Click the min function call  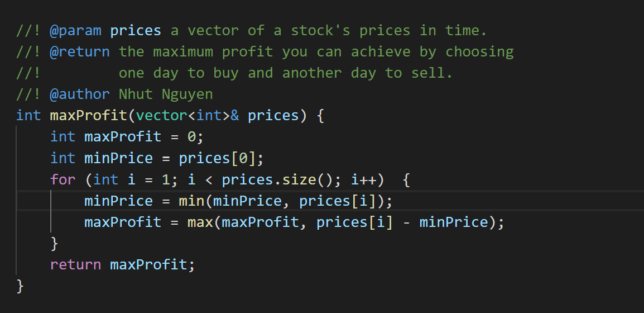191,201
